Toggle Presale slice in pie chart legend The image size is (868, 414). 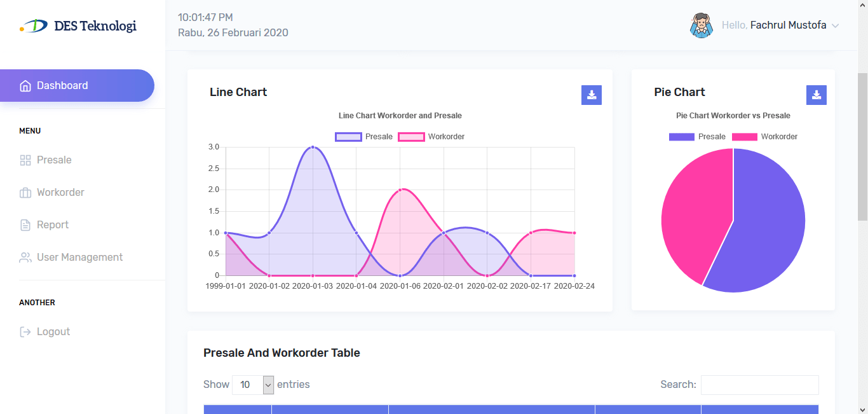(697, 137)
